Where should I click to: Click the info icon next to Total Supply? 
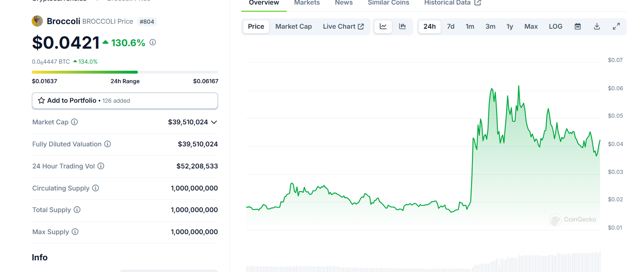pyautogui.click(x=77, y=210)
